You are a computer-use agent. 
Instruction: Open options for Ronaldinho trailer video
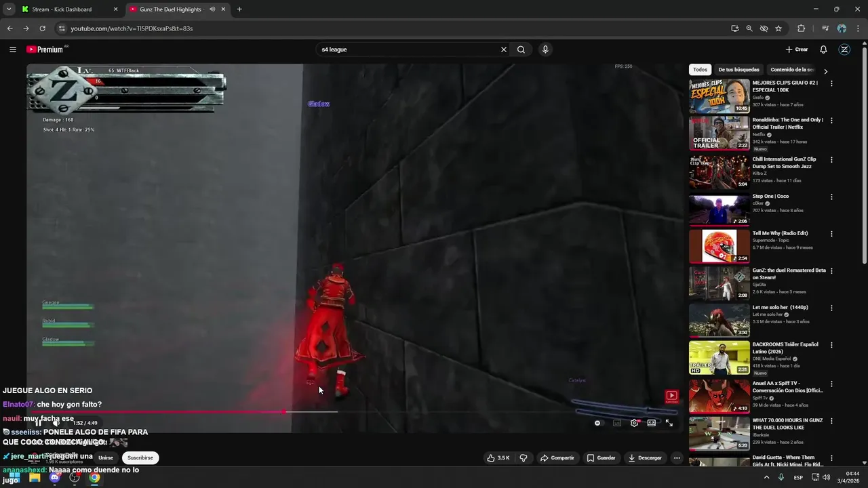pos(831,121)
